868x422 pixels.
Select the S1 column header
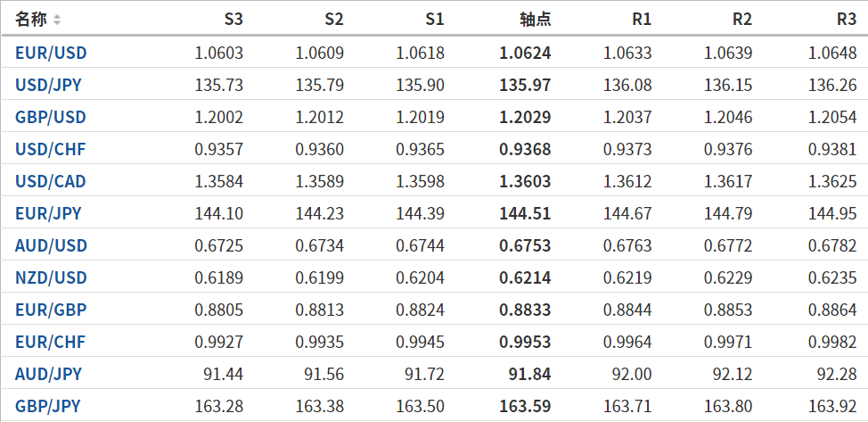click(435, 19)
